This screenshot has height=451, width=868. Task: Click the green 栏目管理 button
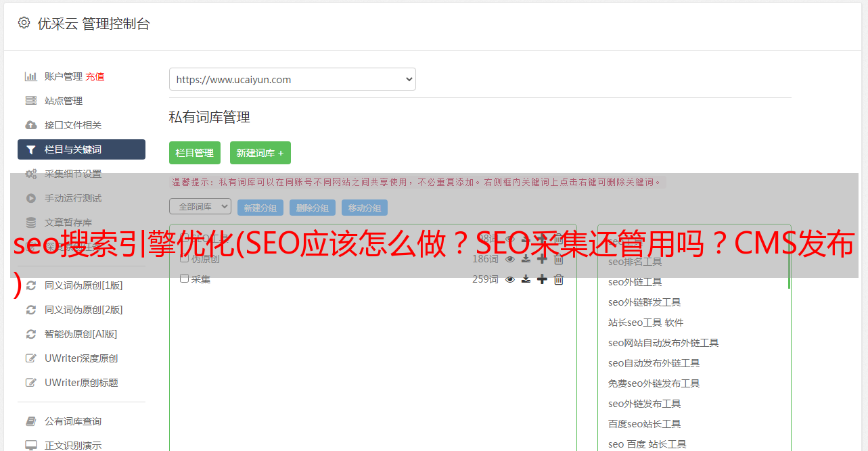pos(195,153)
